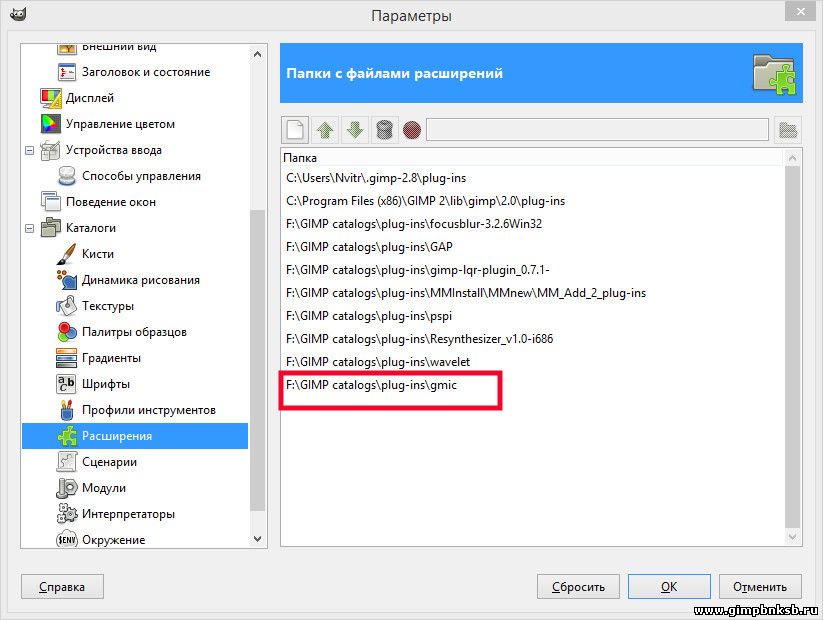The height and width of the screenshot is (620, 823).
Task: Click the Кисти paintbrush icon
Action: 67,254
